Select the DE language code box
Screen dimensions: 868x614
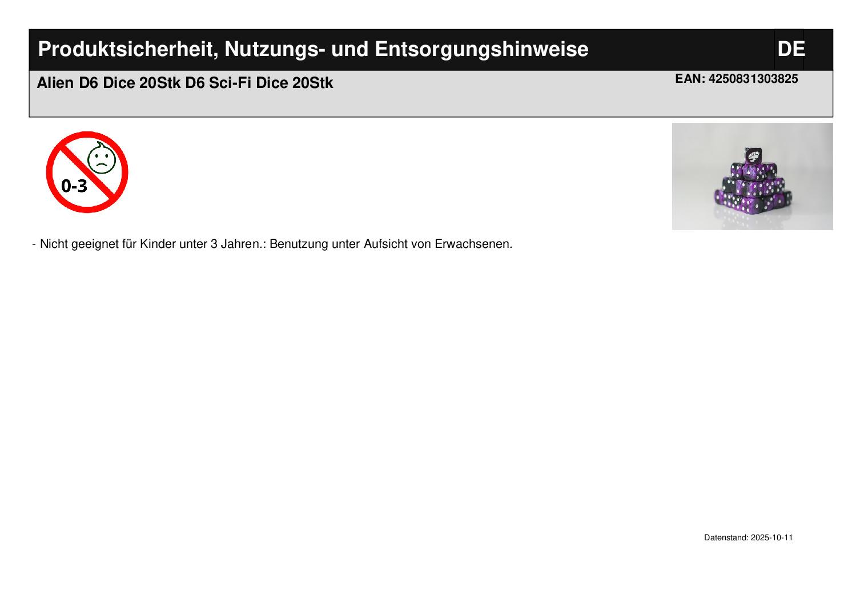790,49
